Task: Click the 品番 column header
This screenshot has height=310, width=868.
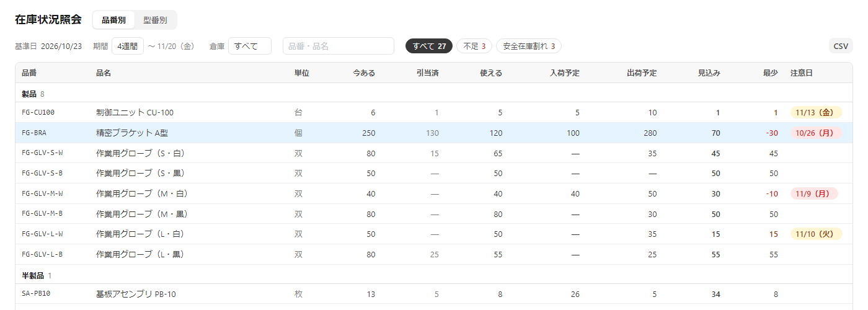Action: pos(29,73)
